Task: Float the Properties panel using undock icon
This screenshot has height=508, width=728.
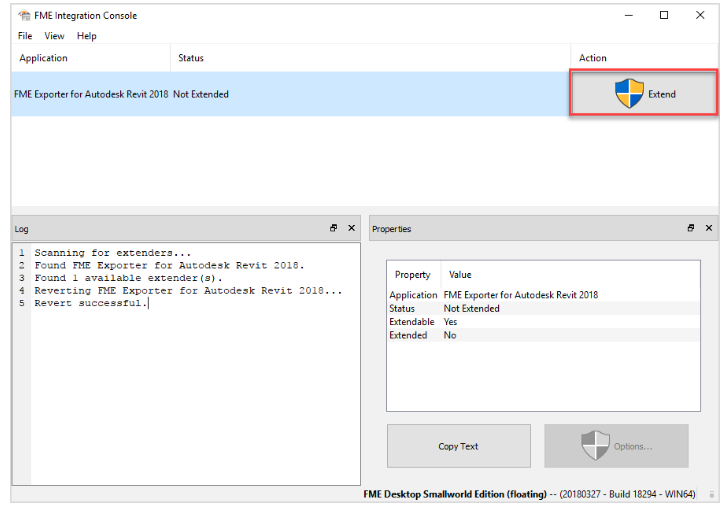Action: 691,228
